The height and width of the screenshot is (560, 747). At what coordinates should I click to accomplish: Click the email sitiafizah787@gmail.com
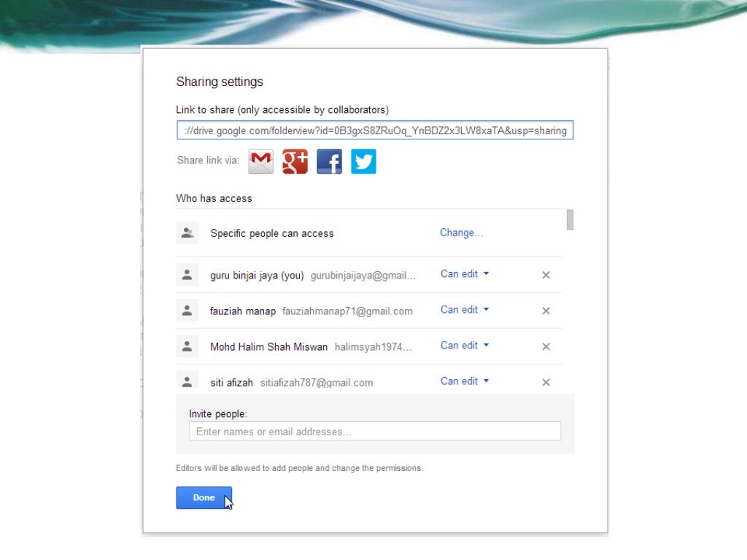pos(317,383)
